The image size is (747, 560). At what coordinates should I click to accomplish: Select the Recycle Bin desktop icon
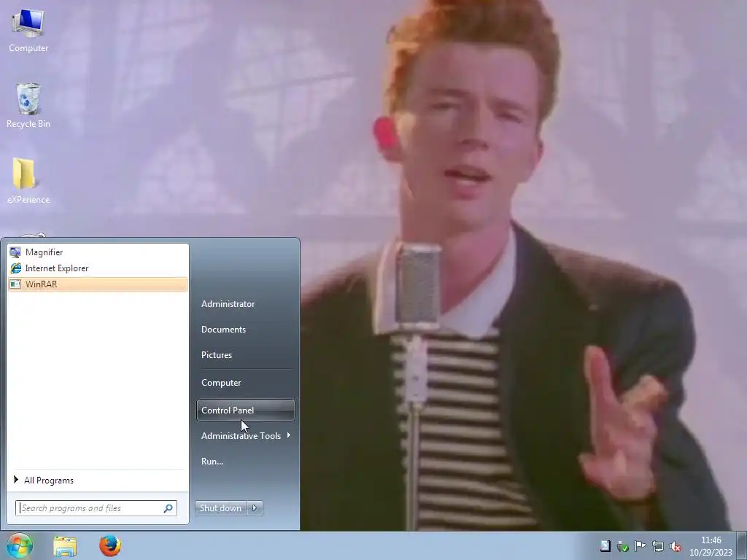[x=28, y=106]
